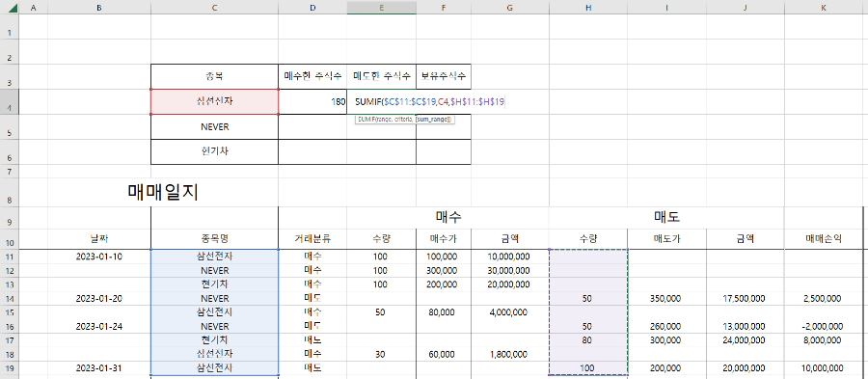Select the cell showing 8,000,000
The width and height of the screenshot is (868, 379).
(824, 339)
